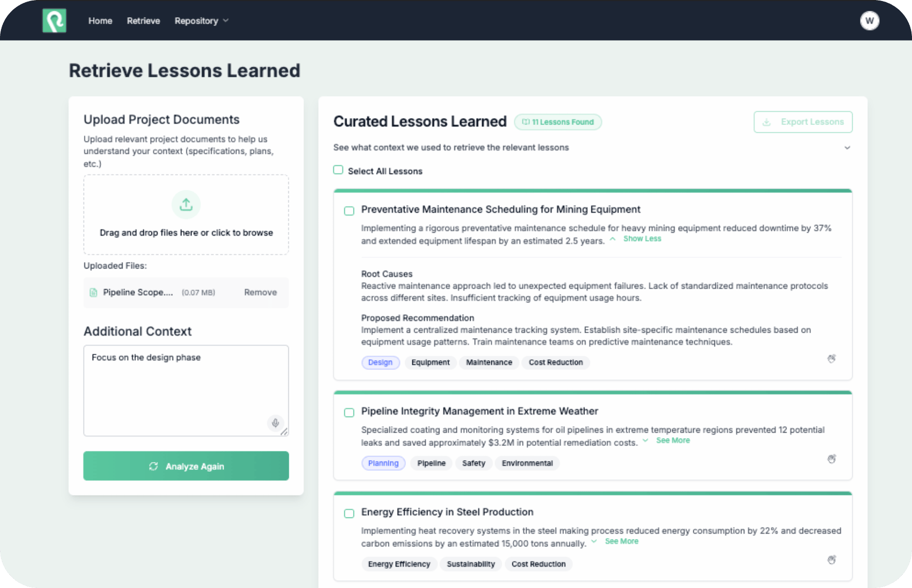The width and height of the screenshot is (912, 588).
Task: Collapse the lesson with Show Less
Action: (642, 239)
